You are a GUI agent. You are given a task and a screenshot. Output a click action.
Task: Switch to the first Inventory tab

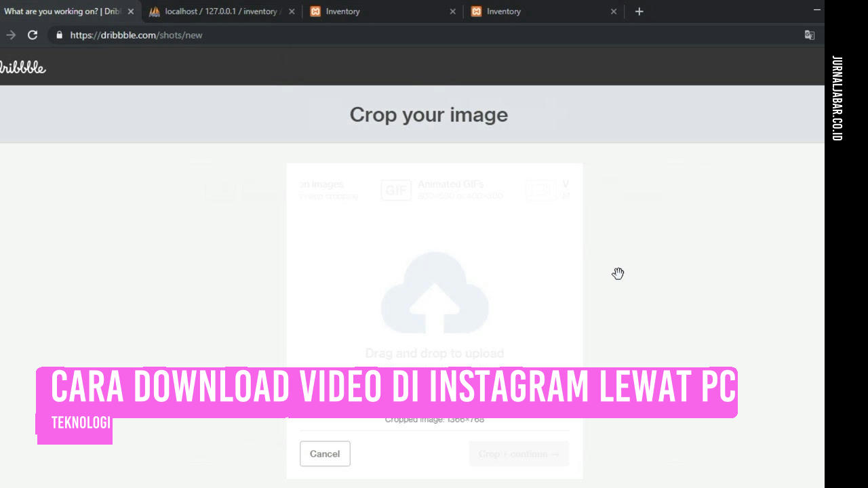coord(382,12)
